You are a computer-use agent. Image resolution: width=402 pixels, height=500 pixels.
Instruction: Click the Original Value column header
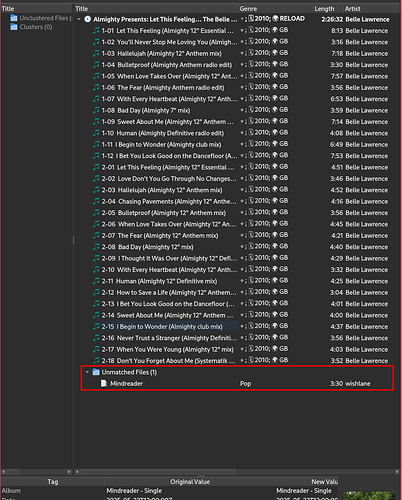(190, 482)
